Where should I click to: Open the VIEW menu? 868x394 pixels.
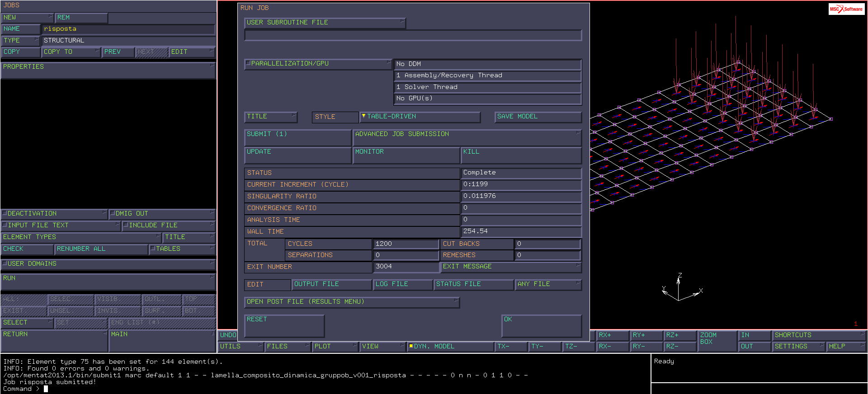[383, 347]
